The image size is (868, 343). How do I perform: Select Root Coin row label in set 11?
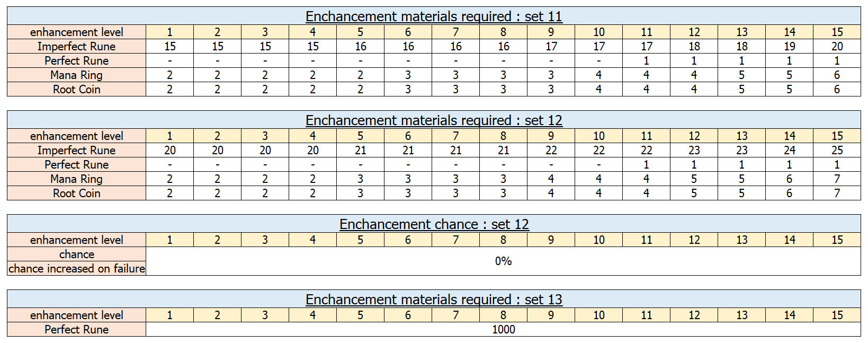coord(76,90)
